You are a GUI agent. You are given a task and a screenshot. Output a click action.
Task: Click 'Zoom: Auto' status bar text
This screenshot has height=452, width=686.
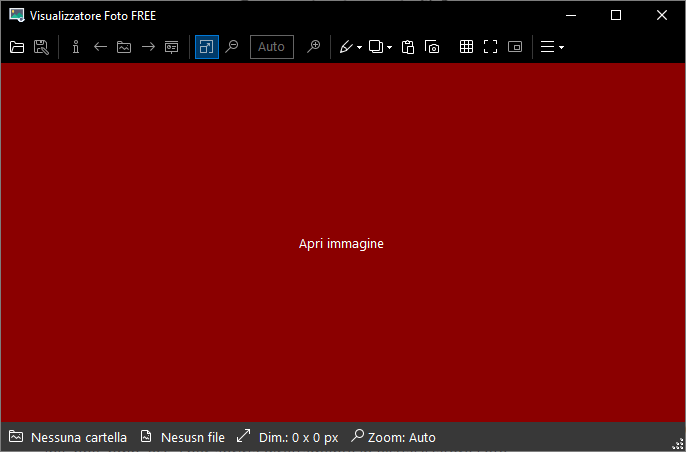402,438
